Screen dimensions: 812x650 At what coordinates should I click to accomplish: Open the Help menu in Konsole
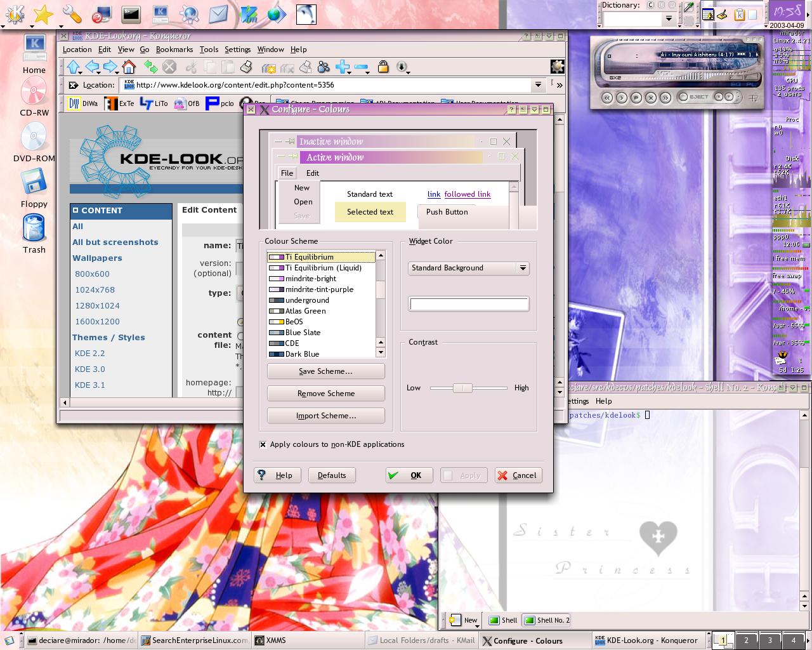tap(603, 401)
